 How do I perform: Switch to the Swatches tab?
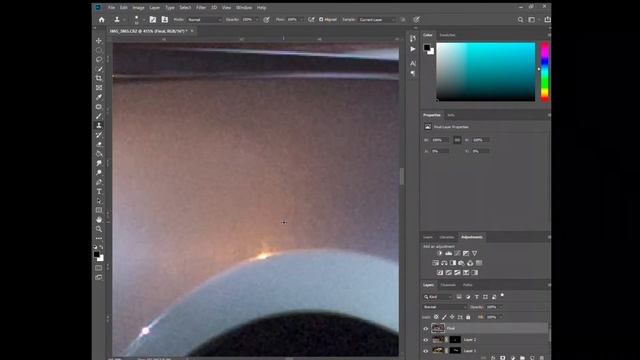tap(447, 35)
